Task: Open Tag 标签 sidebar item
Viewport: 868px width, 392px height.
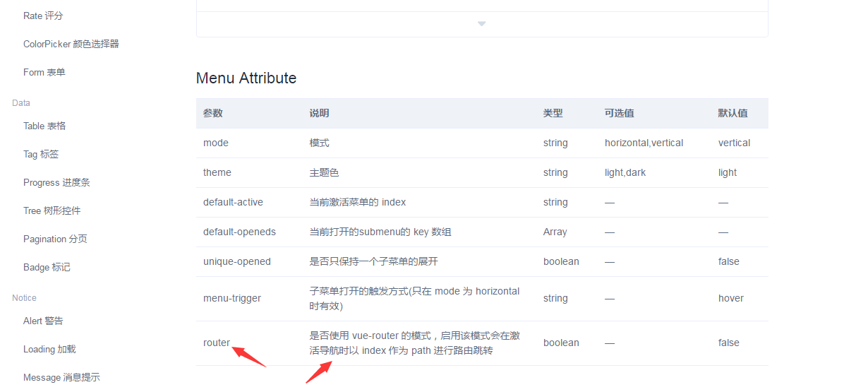Action: [41, 154]
